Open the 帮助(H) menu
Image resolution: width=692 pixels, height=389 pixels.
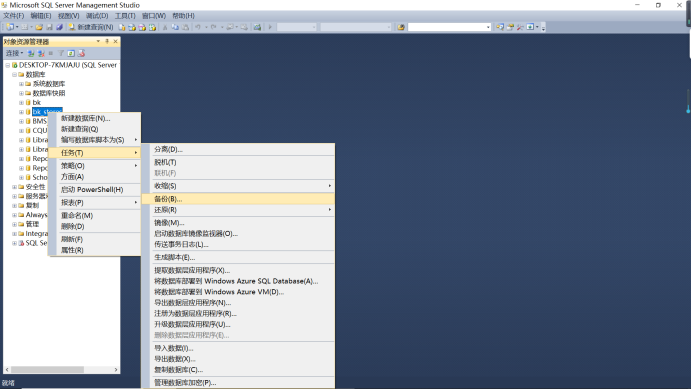183,16
